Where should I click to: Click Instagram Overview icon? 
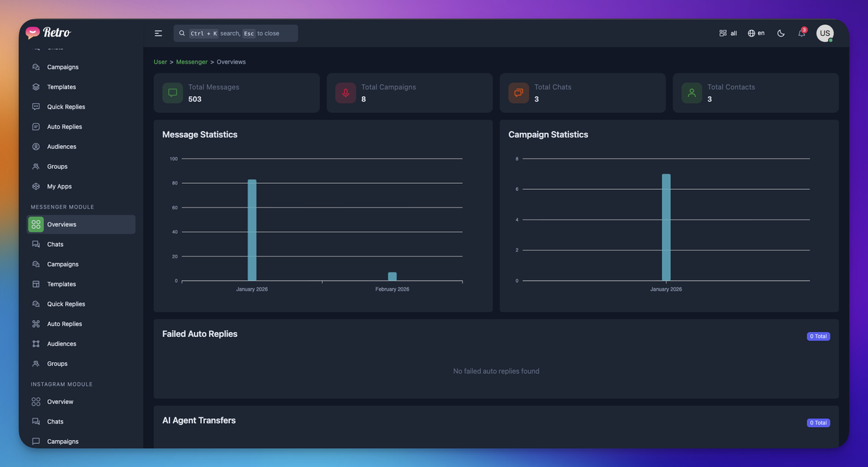[x=36, y=402]
